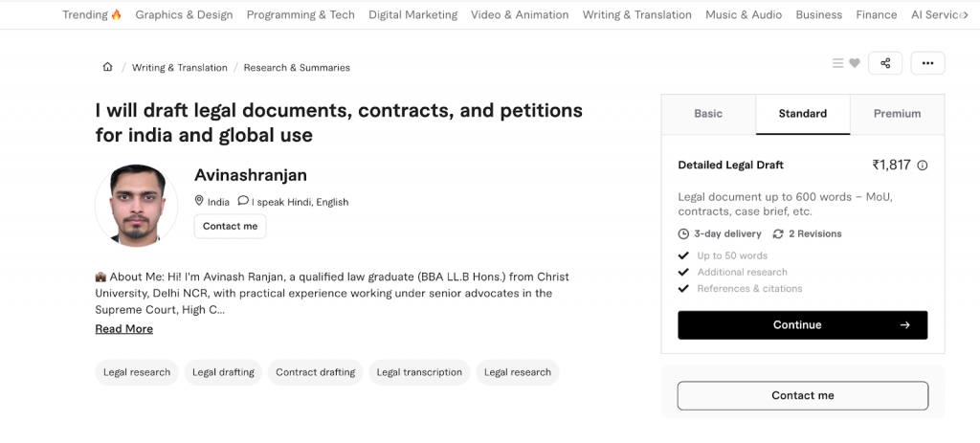Click the sidebar Contact me button

click(802, 395)
